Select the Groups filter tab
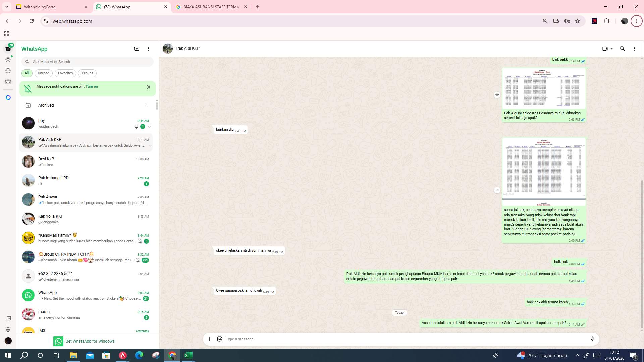Screen dimensions: 644x362 pyautogui.click(x=87, y=73)
